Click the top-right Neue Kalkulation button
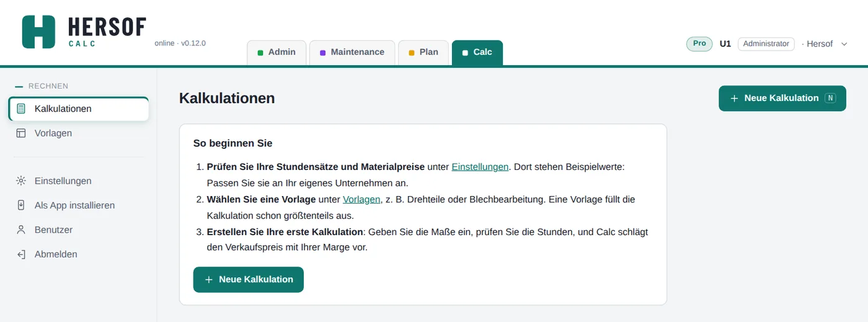 tap(782, 98)
